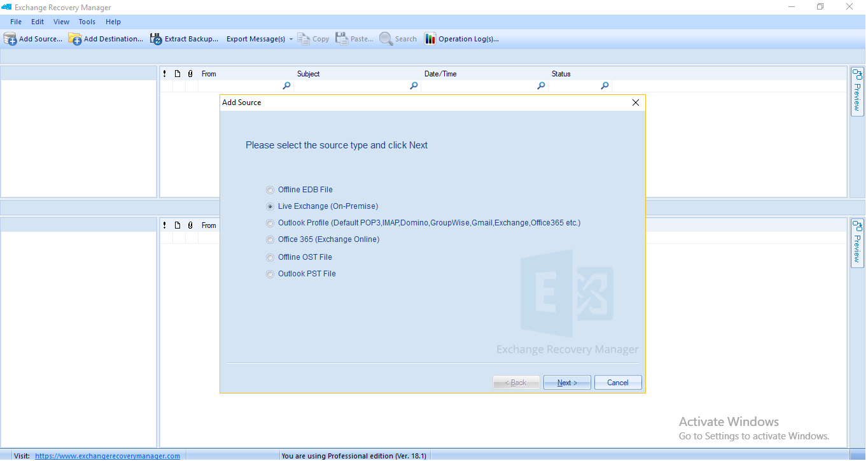This screenshot has width=868, height=461.
Task: Click the Exchange Recovery Manager title icon
Action: [6, 7]
